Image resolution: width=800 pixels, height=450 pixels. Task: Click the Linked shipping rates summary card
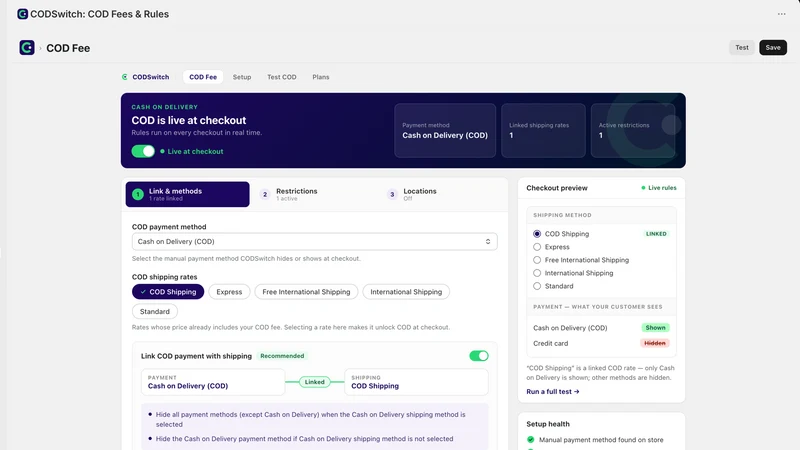(x=543, y=131)
